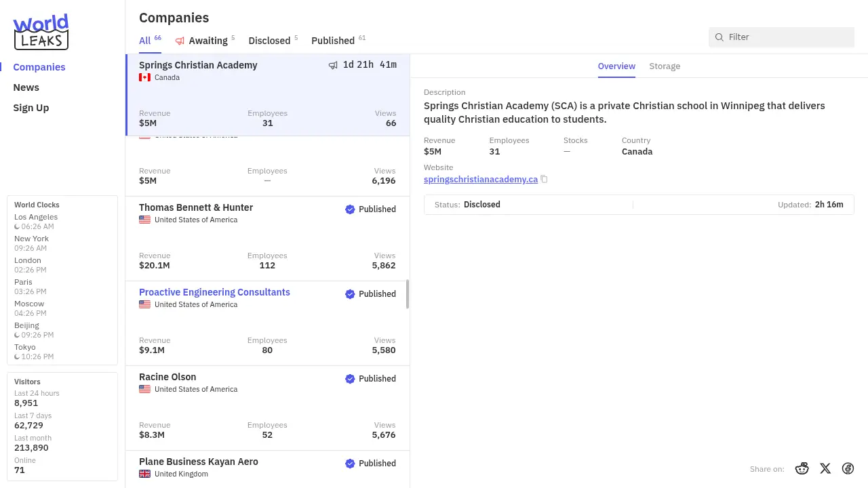Focus the Filter input field
Viewport: 868px width, 488px height.
(x=788, y=37)
